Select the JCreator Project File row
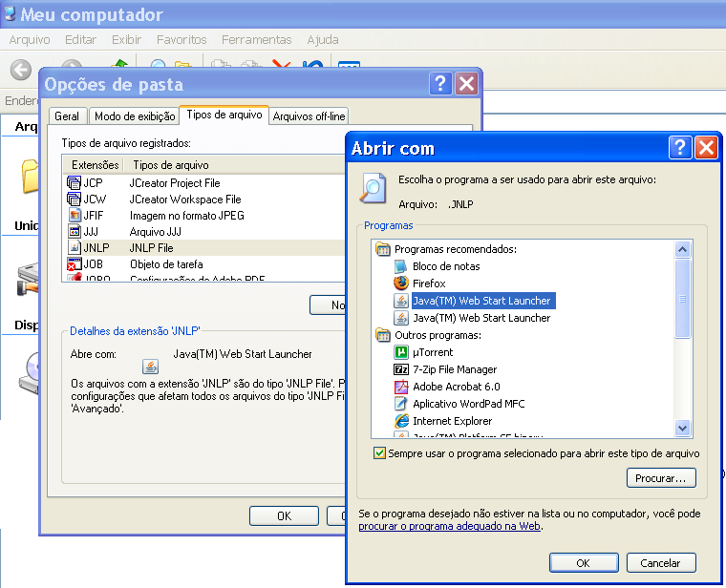 coord(204,183)
